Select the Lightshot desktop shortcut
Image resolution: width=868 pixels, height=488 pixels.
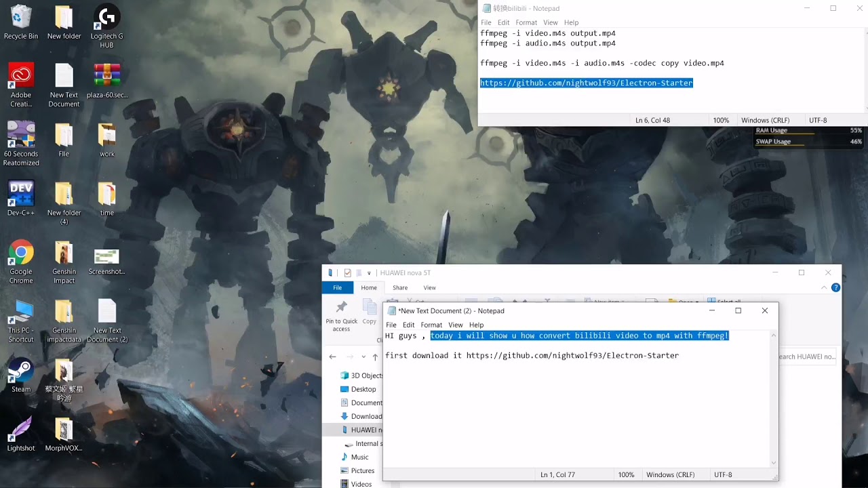point(21,434)
